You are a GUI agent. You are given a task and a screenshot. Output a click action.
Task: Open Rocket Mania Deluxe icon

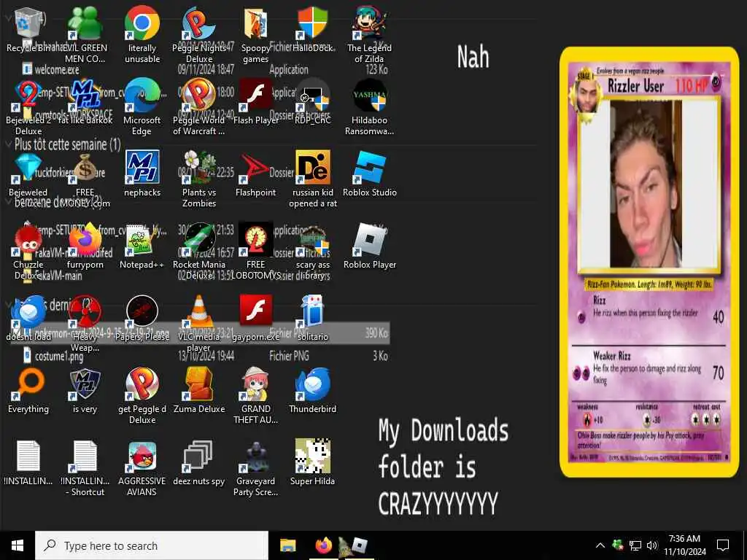tap(199, 241)
